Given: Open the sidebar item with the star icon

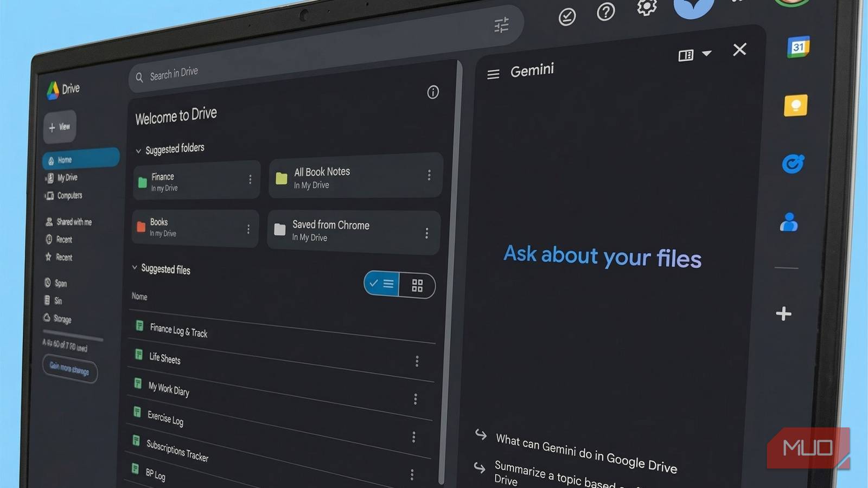Looking at the screenshot, I should (59, 257).
